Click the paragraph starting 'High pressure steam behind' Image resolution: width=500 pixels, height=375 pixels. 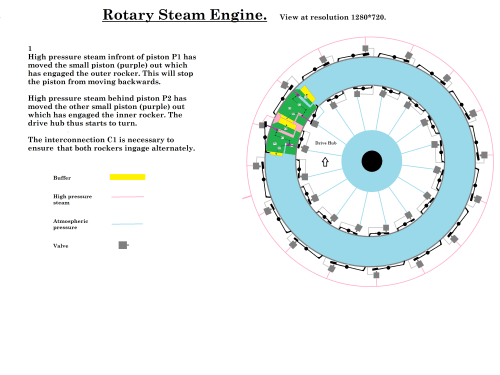tap(107, 111)
